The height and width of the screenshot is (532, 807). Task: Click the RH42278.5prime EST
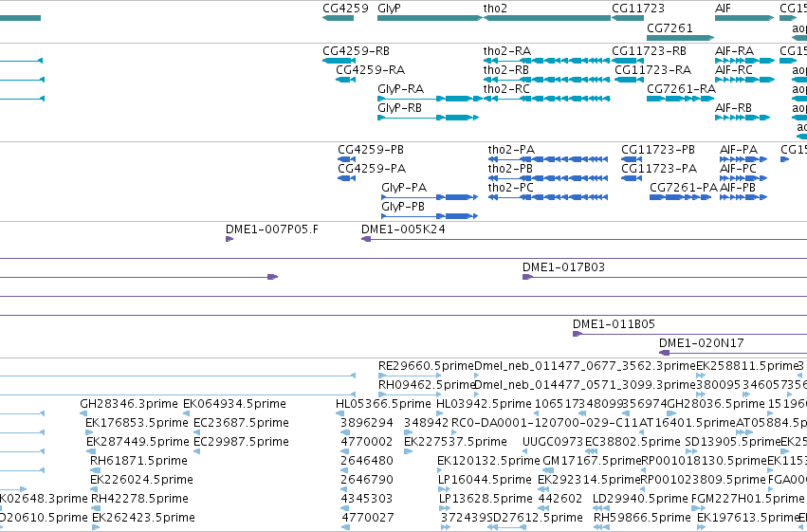[x=95, y=508]
